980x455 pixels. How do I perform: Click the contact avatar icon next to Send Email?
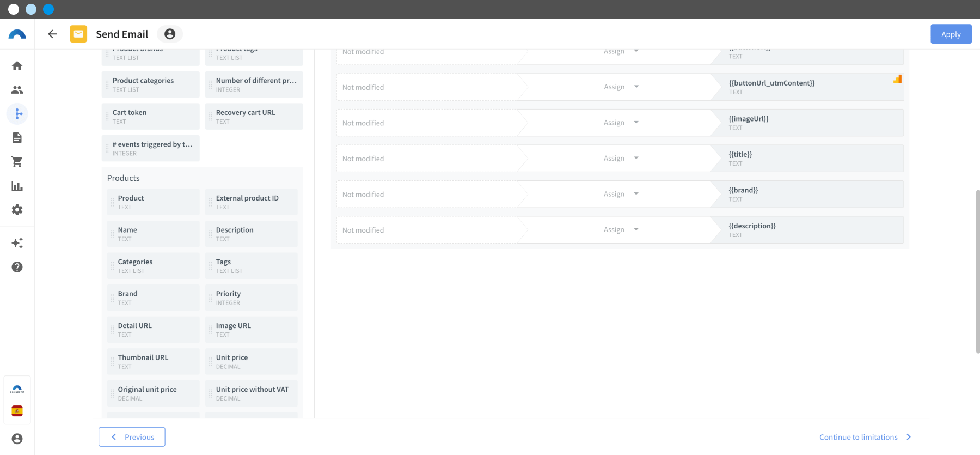coord(170,34)
